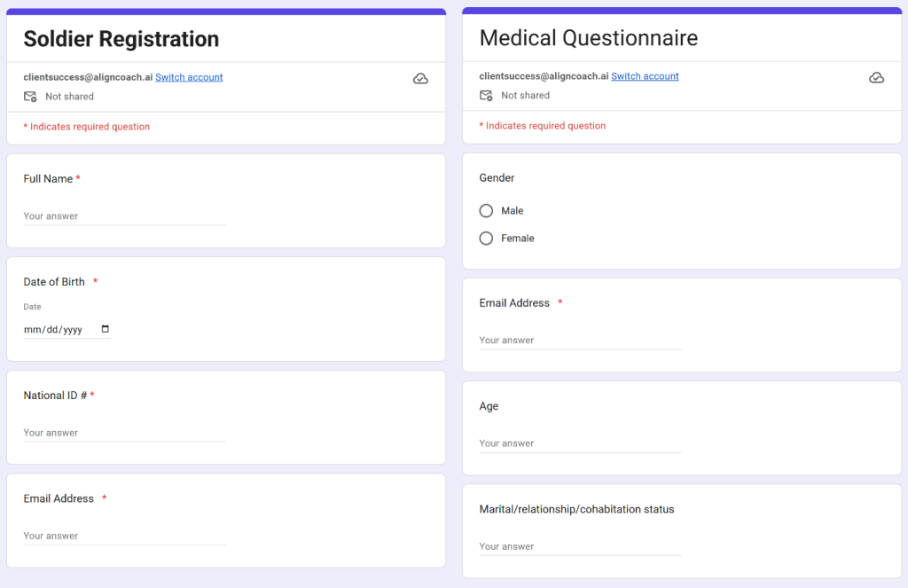The width and height of the screenshot is (908, 588).
Task: Open the Date of Birth calendar picker icon
Action: [x=105, y=329]
